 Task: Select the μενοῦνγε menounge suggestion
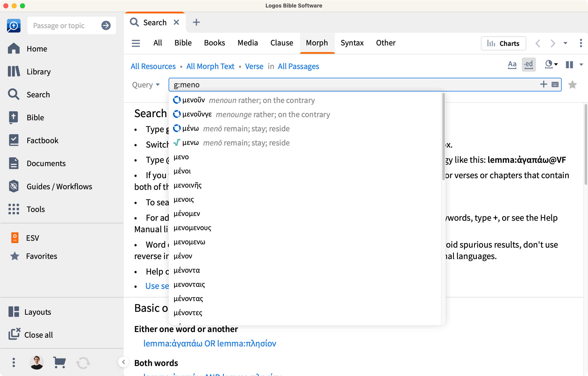coord(305,114)
